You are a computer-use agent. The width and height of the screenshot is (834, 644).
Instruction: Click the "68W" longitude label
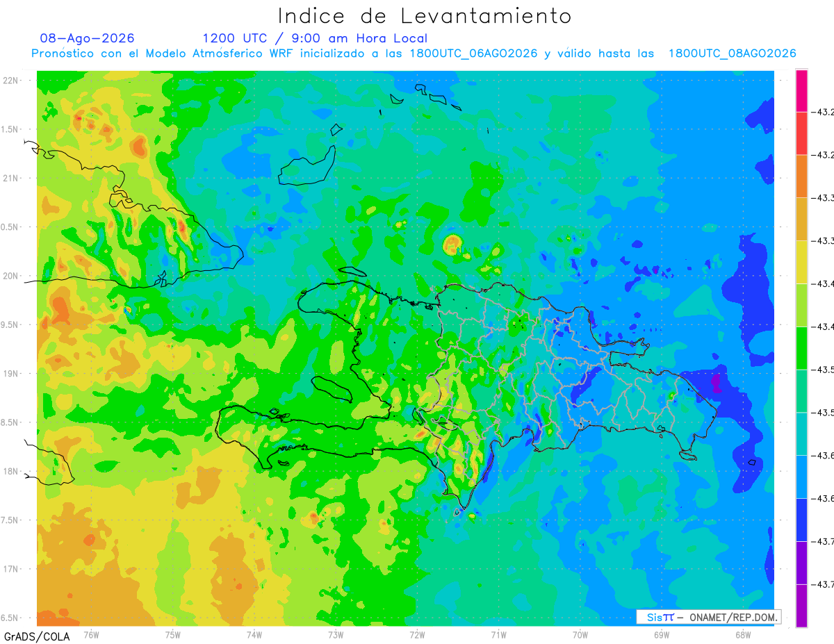pos(742,634)
